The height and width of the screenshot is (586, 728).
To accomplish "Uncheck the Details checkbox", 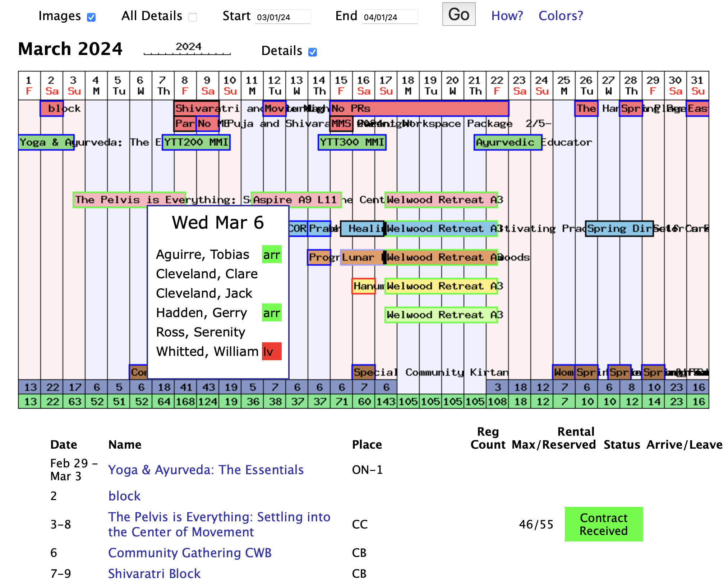I will [313, 52].
